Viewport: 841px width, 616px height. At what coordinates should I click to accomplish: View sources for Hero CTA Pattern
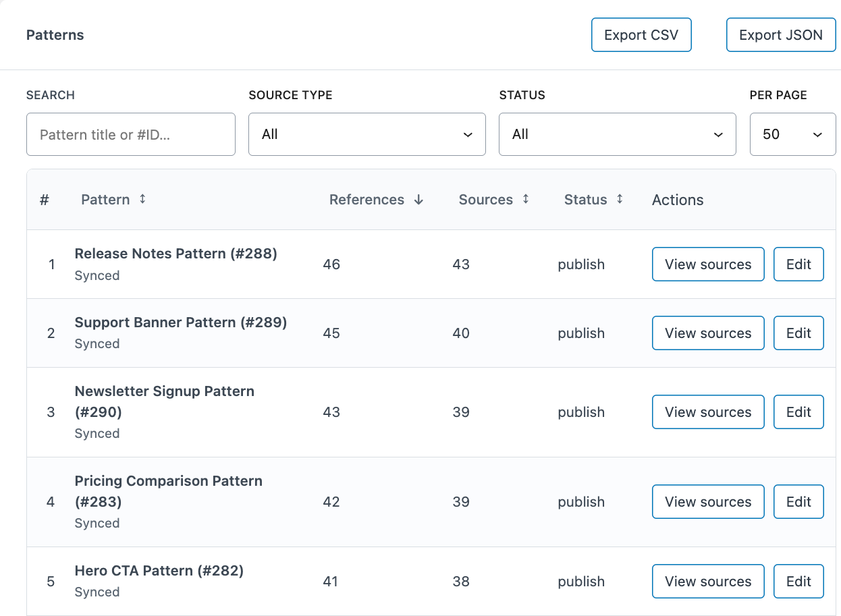point(707,581)
